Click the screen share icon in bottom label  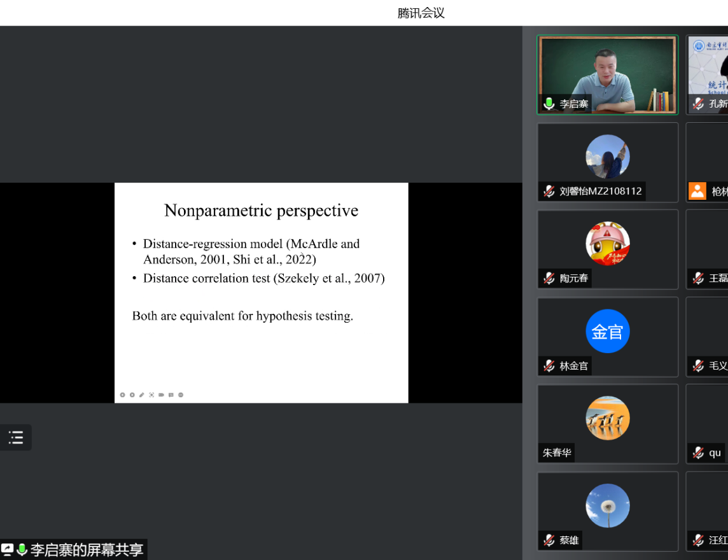pos(8,550)
